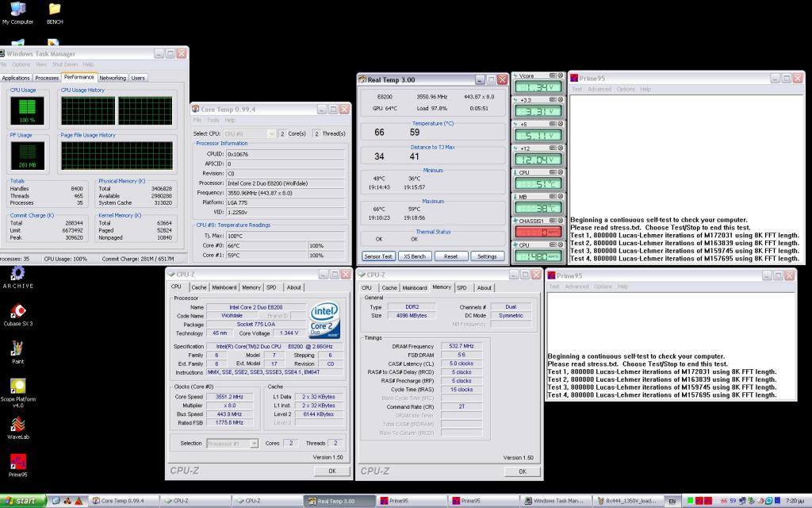Open the BENCH folder on the desktop
Viewport: 812px width, 508px height.
tap(55, 13)
